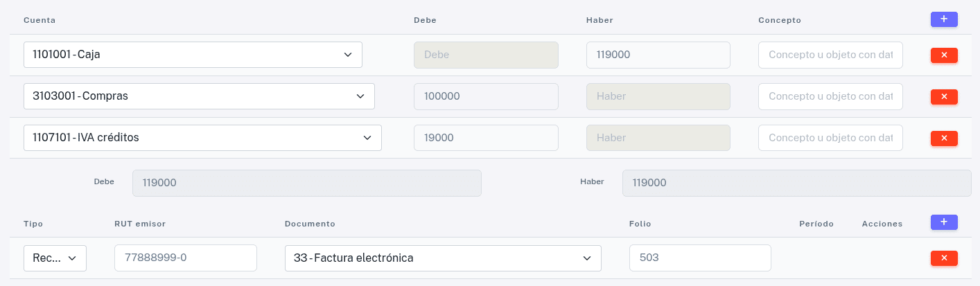Delete the Caja account row
This screenshot has height=286, width=980.
(943, 55)
